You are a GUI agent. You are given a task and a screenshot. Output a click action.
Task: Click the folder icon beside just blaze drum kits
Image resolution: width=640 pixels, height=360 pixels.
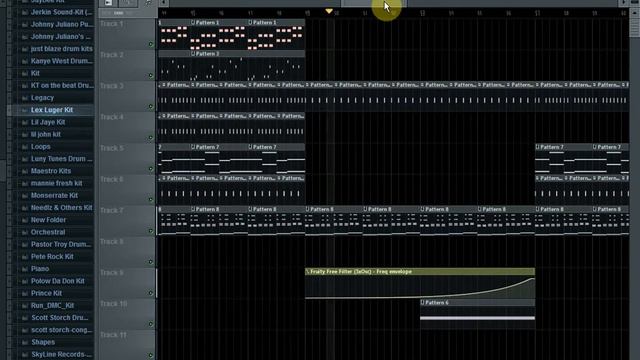click(x=24, y=49)
